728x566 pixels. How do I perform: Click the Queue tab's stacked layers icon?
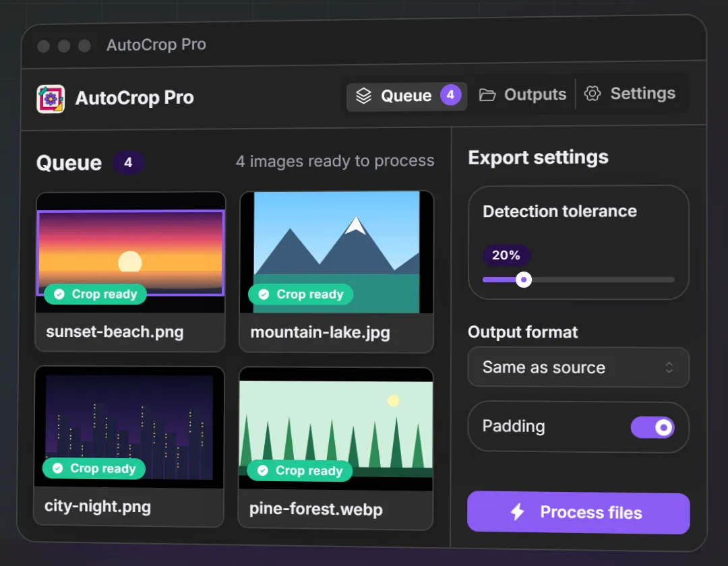[x=363, y=96]
